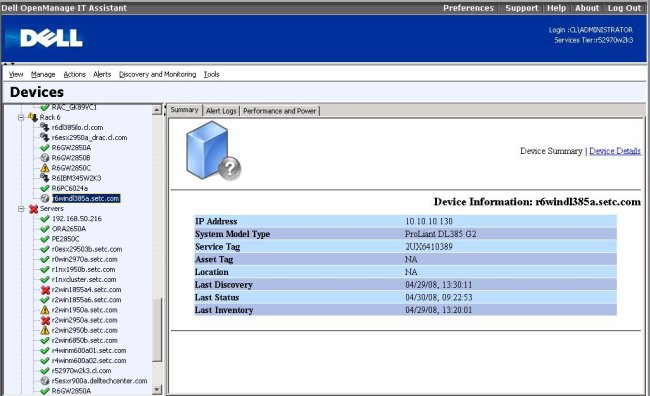
Task: Click the Devices page title
Action: [x=37, y=92]
